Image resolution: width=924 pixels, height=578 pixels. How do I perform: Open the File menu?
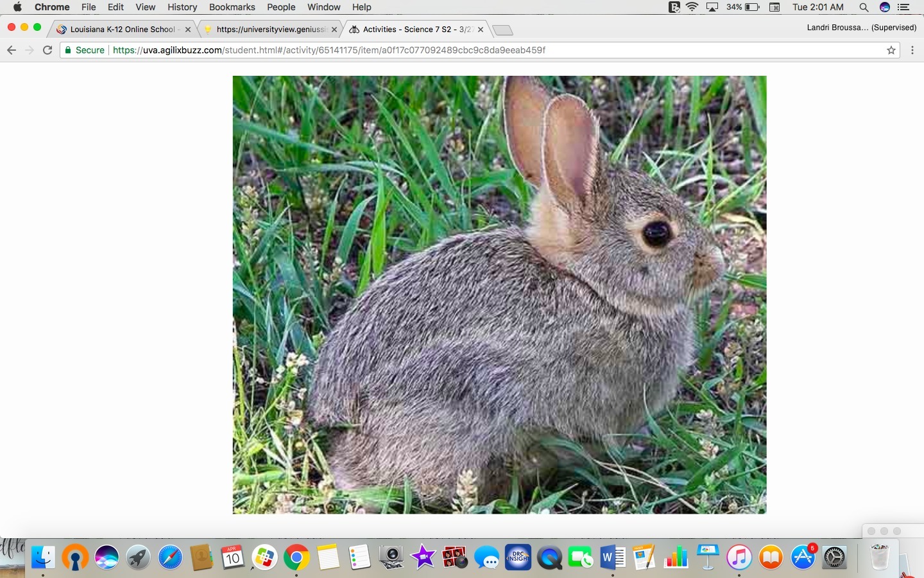pos(89,7)
